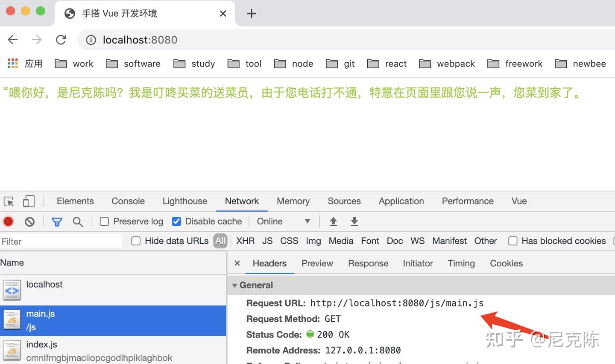
Task: Switch to the Console panel
Action: click(128, 201)
